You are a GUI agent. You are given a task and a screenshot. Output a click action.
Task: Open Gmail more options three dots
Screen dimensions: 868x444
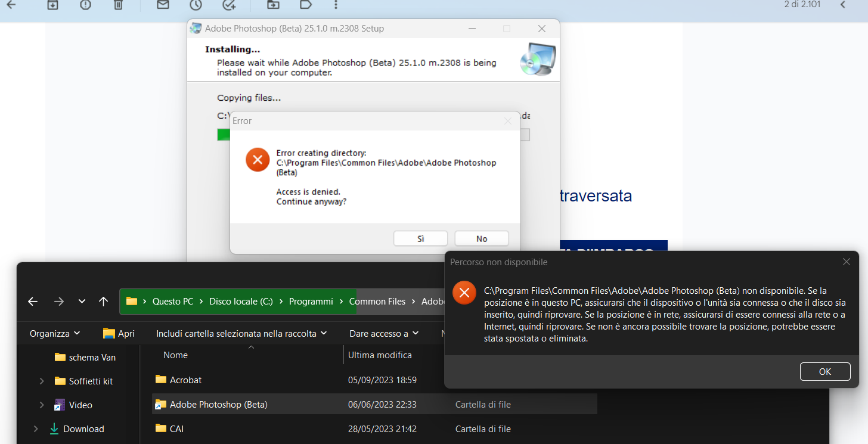336,5
